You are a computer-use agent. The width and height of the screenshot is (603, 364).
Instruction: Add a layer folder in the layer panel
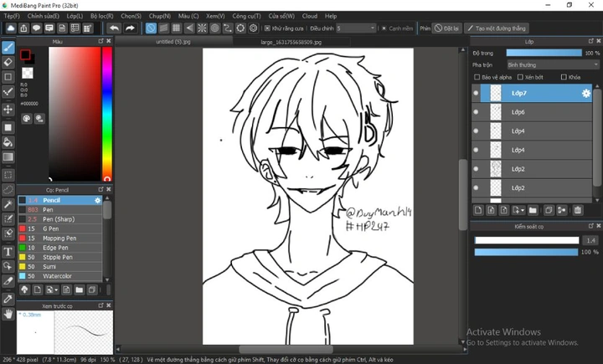click(533, 210)
